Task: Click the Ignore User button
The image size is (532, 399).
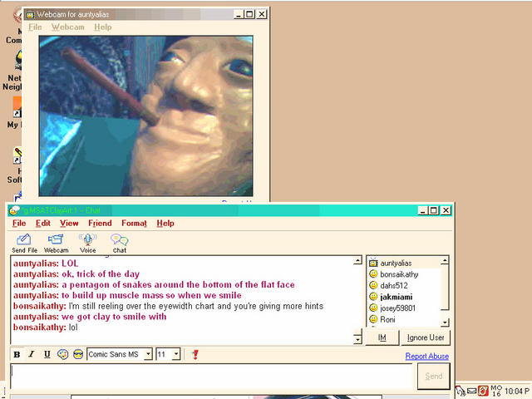Action: 426,337
